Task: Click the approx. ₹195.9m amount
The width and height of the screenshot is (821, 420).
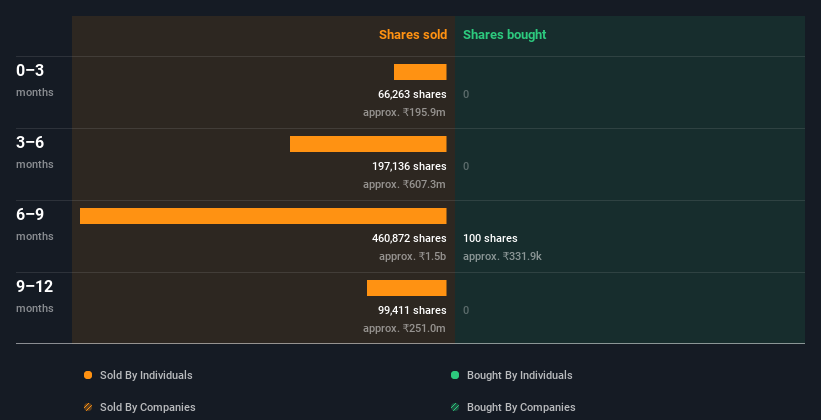Action: 404,112
